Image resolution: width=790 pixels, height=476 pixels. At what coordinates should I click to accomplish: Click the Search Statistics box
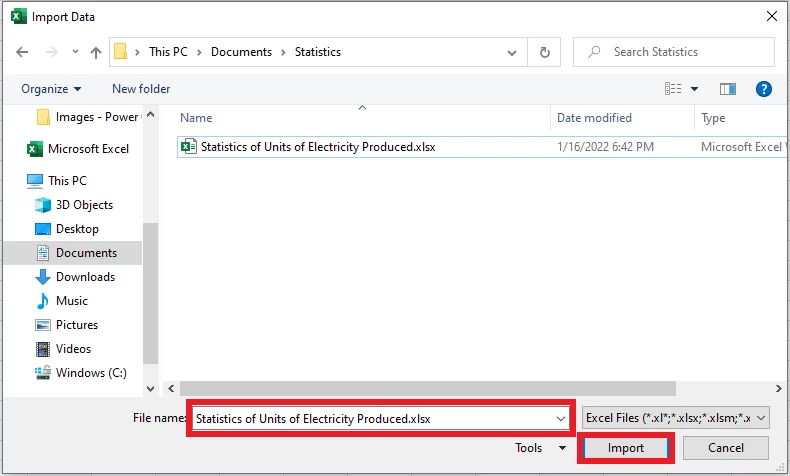[x=674, y=52]
